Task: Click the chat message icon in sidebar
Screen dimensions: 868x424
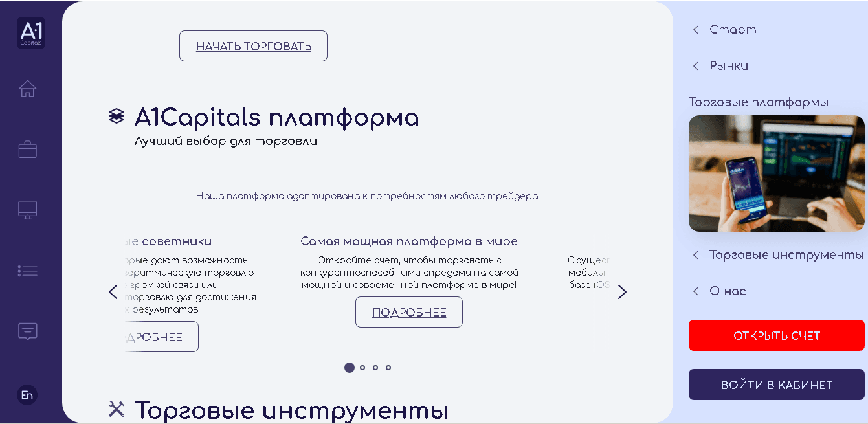Action: tap(27, 331)
